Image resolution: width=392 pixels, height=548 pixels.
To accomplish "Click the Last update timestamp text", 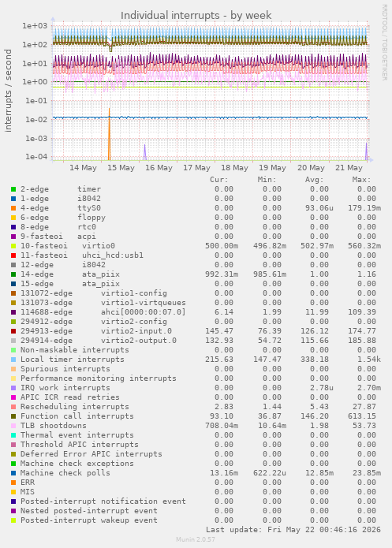I will 293,530.
